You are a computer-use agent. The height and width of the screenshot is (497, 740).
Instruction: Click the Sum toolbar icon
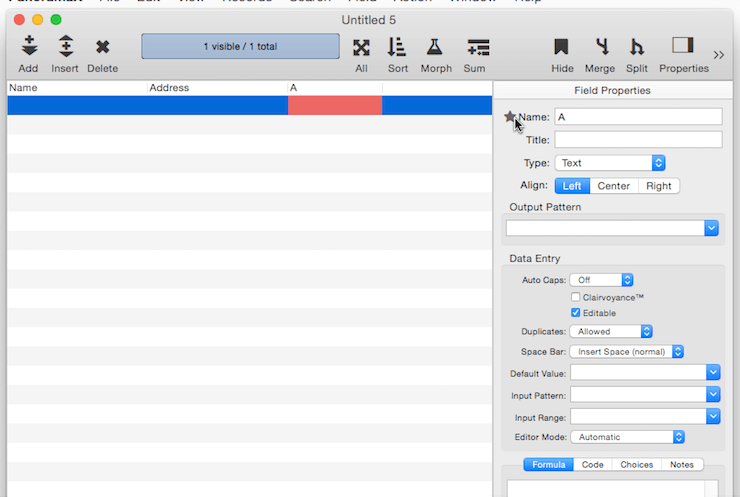point(478,48)
